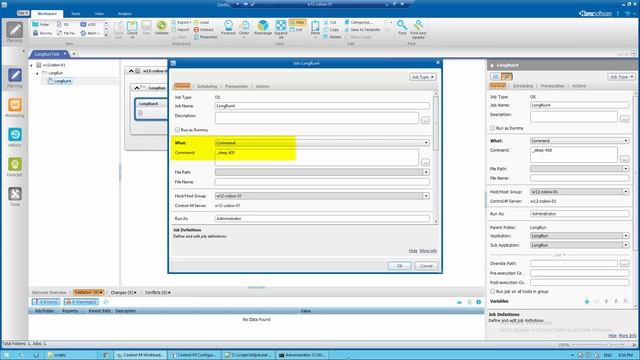Open Sub Application dropdown in the right panel
Image resolution: width=640 pixels, height=360 pixels.
[x=625, y=245]
